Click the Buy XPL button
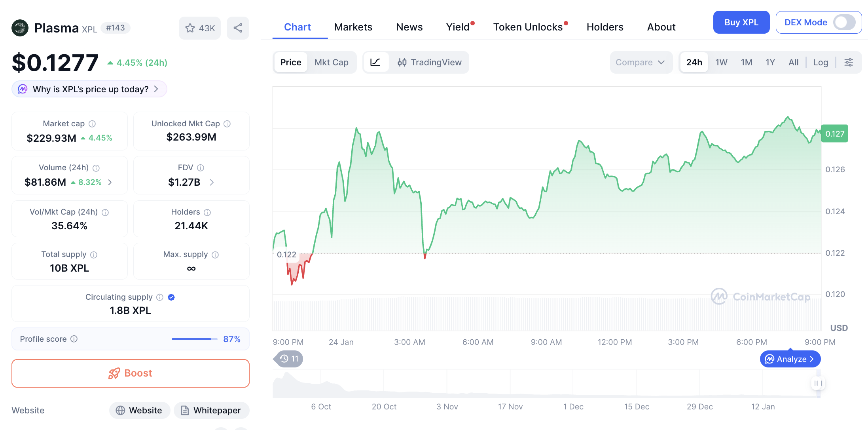The width and height of the screenshot is (868, 430). 741,22
